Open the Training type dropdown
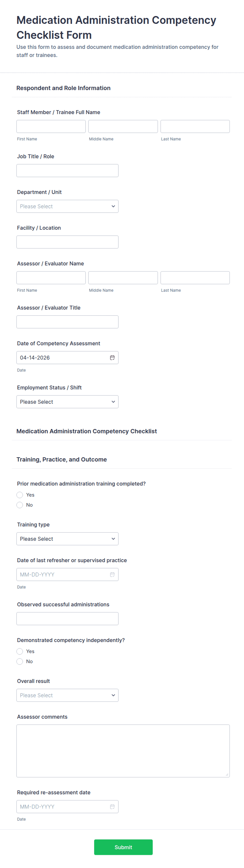Image resolution: width=244 pixels, height=868 pixels. [x=67, y=539]
